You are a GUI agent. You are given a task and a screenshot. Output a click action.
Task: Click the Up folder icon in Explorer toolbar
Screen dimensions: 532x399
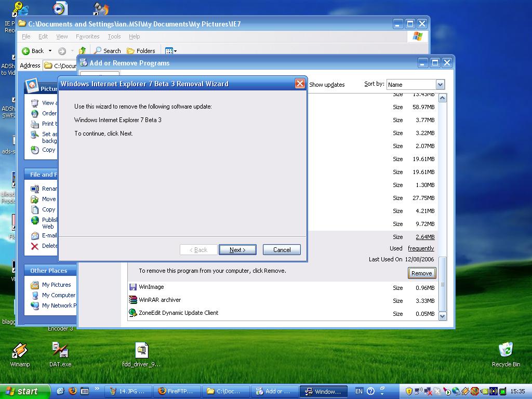coord(82,51)
